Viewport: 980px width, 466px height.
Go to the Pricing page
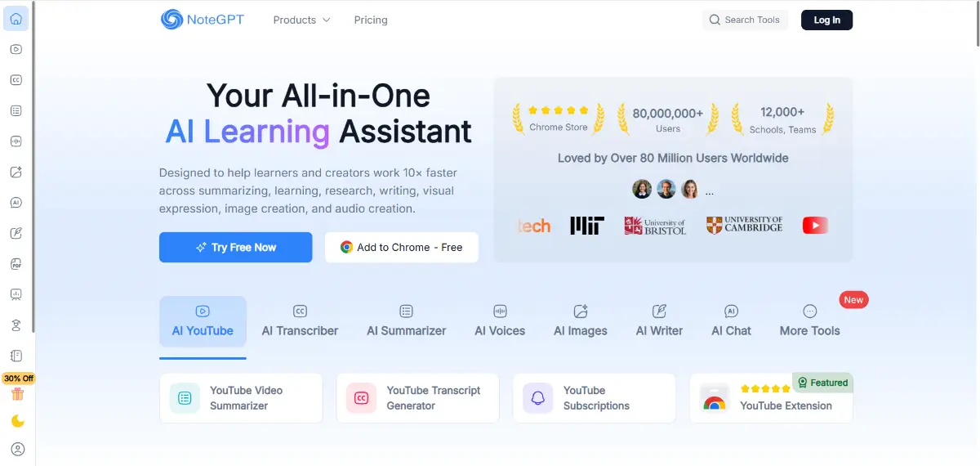371,20
